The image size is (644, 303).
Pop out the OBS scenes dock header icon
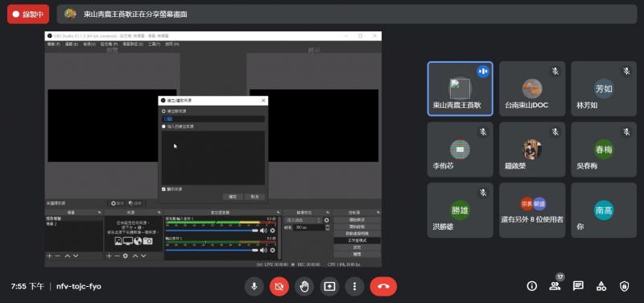(x=99, y=213)
